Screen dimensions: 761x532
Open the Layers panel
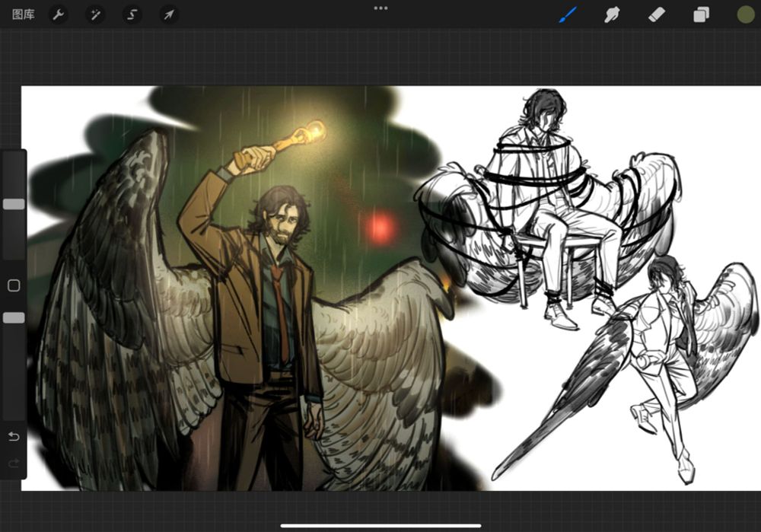[x=702, y=14]
